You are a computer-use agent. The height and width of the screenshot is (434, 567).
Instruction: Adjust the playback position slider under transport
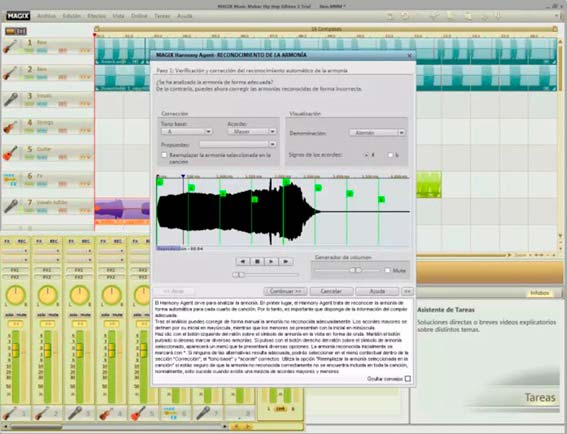[265, 275]
